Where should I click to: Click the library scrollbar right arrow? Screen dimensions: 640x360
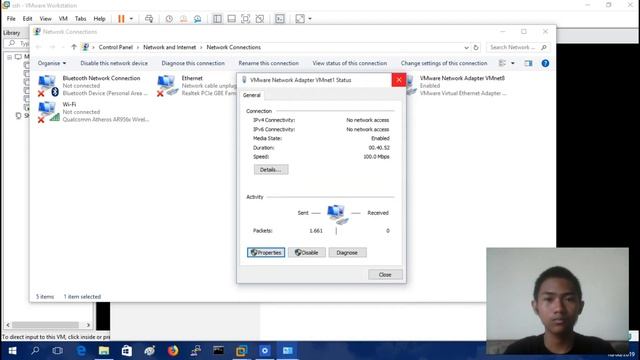88,325
